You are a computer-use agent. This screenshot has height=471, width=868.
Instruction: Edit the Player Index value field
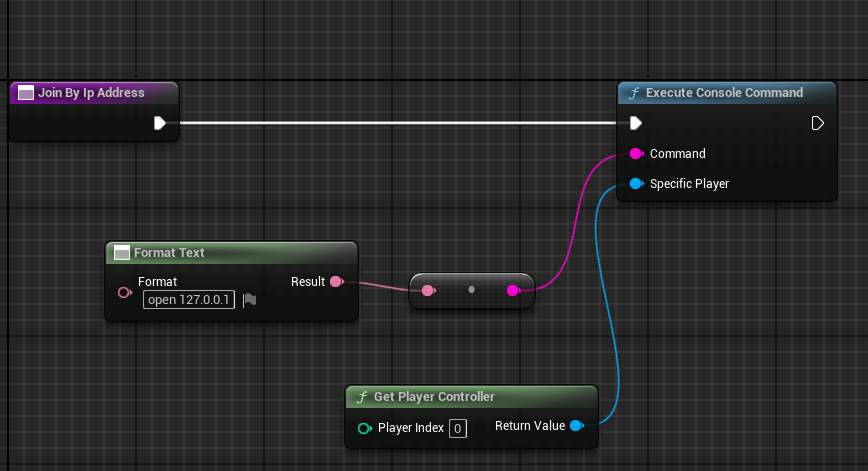pos(458,428)
